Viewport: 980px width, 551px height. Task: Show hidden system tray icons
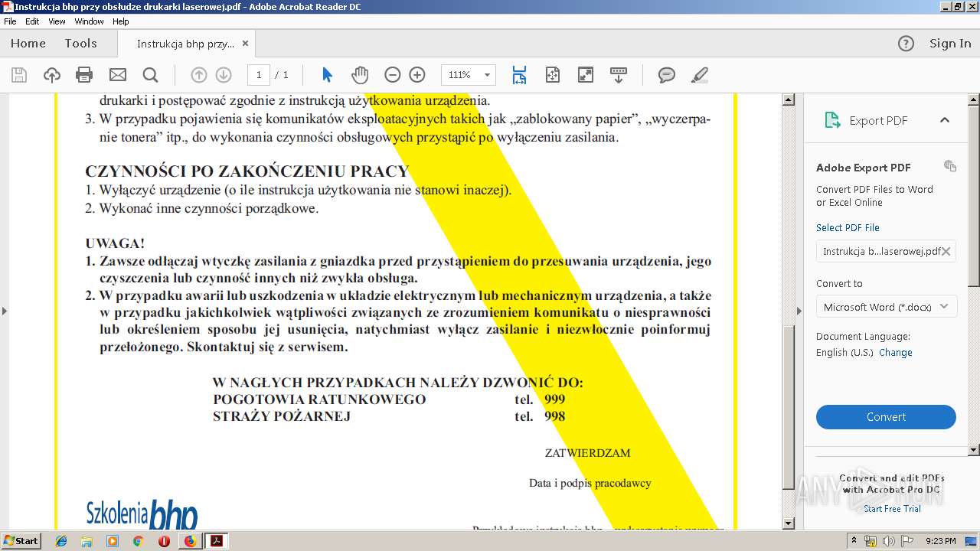(854, 541)
